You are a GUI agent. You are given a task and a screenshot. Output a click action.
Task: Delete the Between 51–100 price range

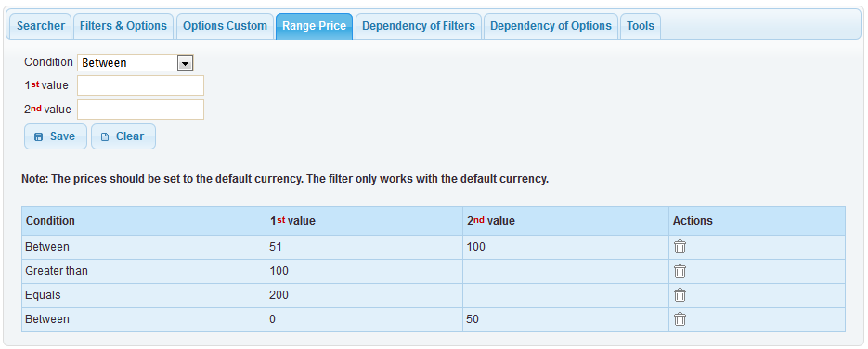tap(680, 247)
